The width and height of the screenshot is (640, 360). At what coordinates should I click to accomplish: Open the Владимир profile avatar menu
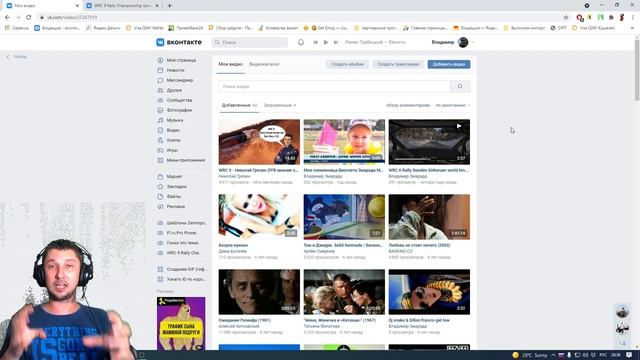[463, 42]
